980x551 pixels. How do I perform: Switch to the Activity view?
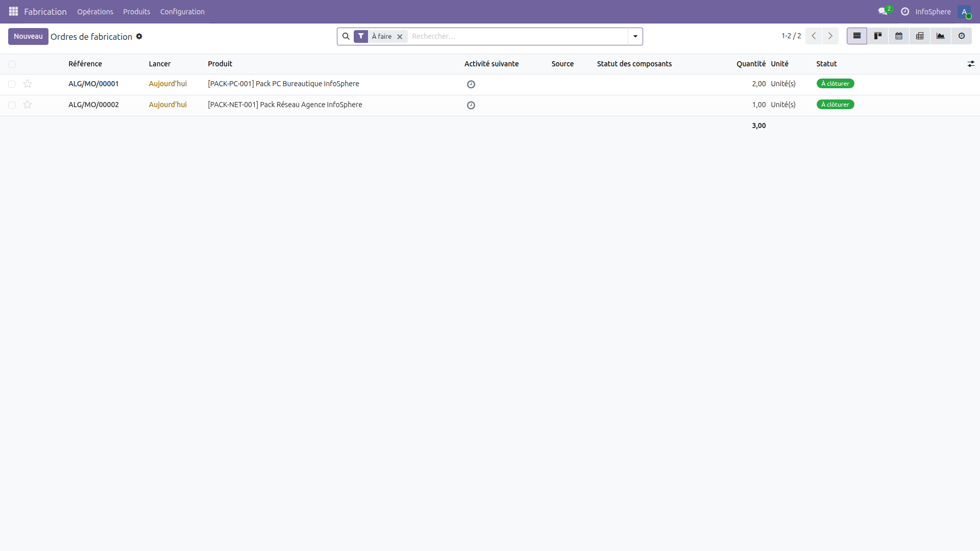(962, 36)
